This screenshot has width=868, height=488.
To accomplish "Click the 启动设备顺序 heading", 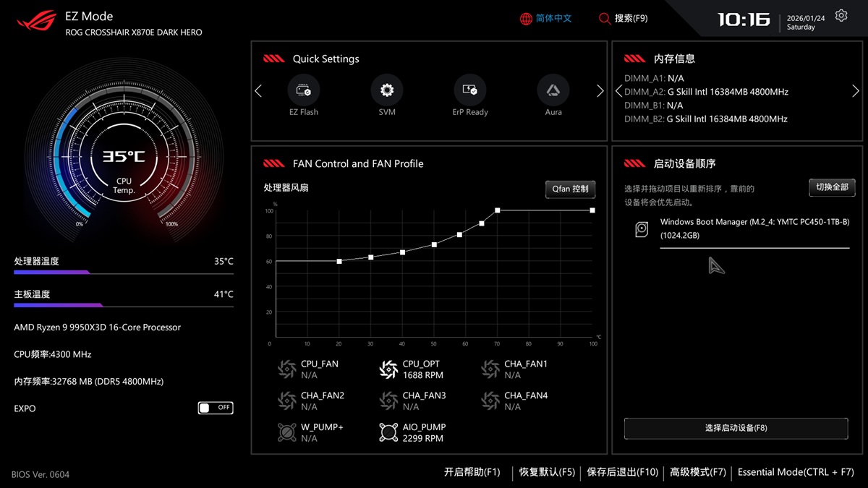I will point(684,164).
